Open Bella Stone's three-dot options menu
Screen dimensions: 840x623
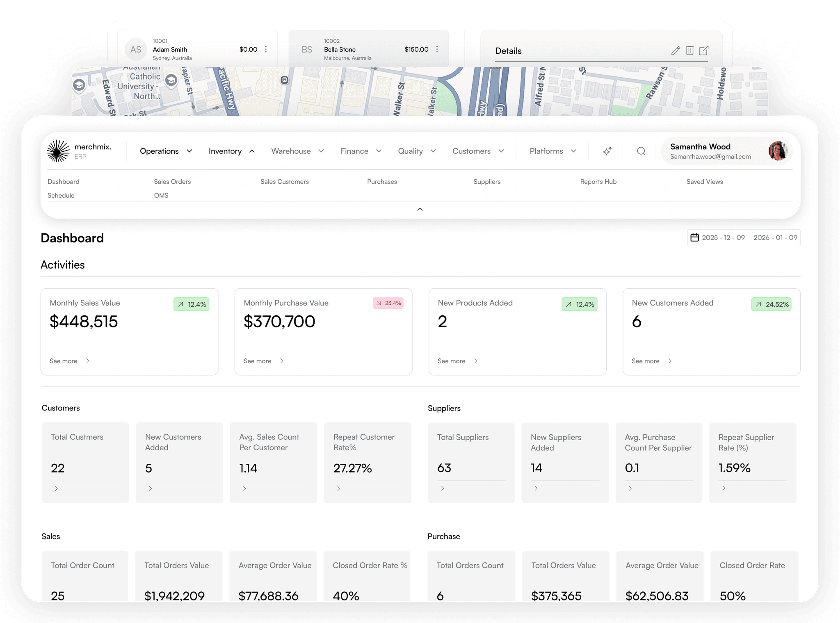point(437,49)
